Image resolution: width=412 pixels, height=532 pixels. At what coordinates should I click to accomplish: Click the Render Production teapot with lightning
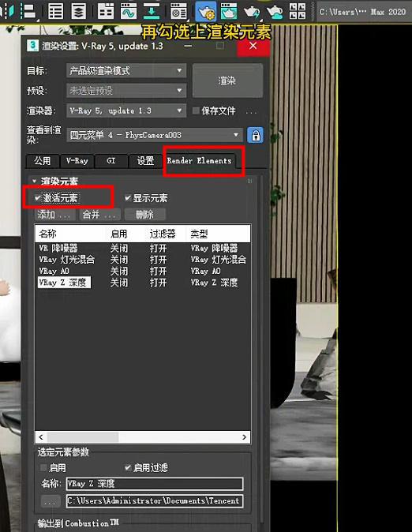tap(252, 11)
